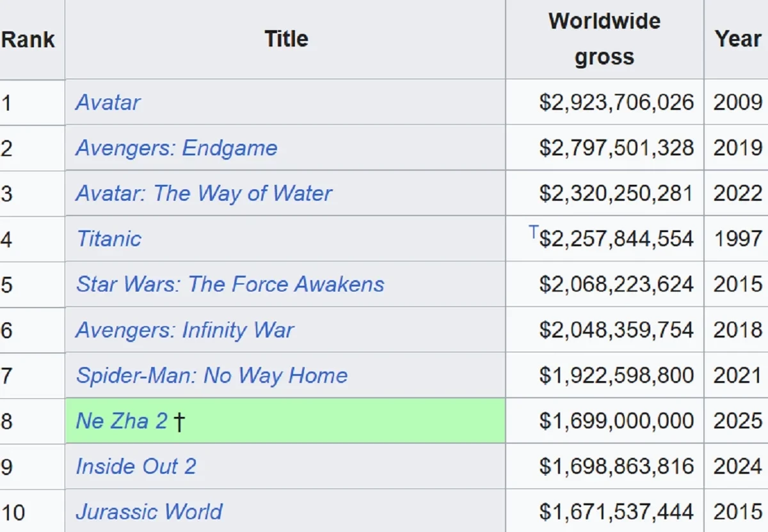Click the Avengers: Infinity War link
The image size is (768, 532).
click(x=184, y=330)
